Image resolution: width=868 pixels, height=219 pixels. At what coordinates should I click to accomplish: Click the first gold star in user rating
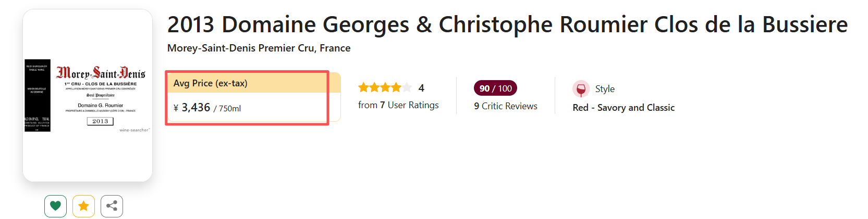363,88
